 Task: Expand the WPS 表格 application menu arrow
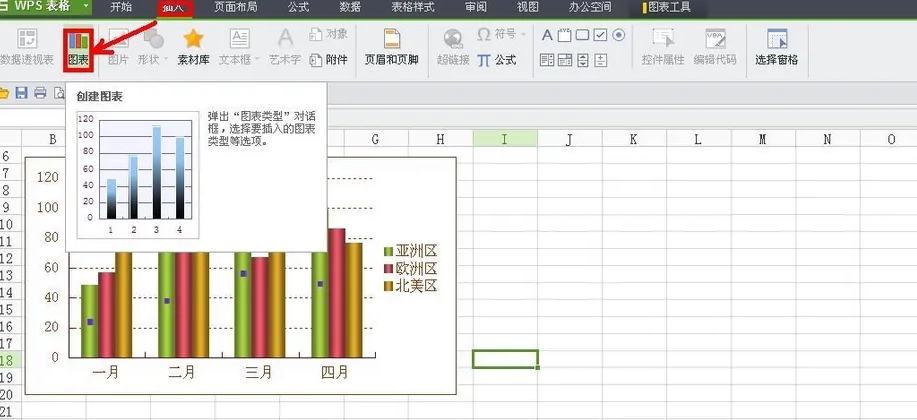pyautogui.click(x=86, y=6)
